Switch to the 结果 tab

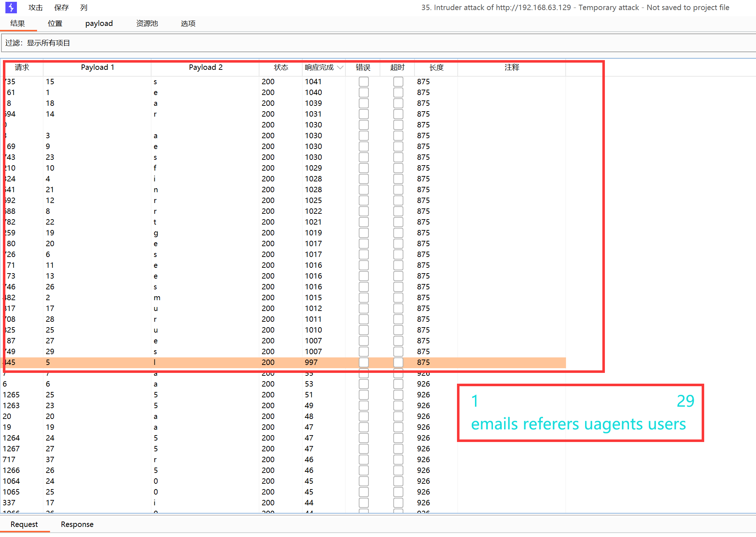pyautogui.click(x=18, y=23)
